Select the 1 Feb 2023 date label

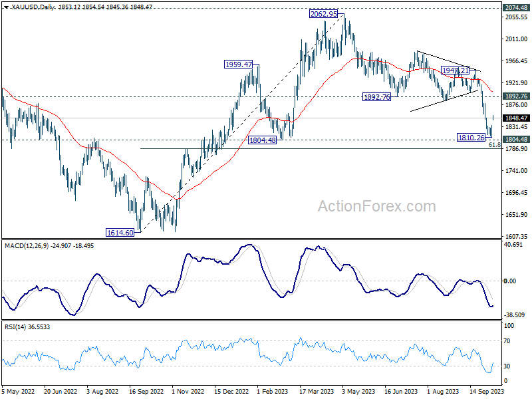[273, 391]
